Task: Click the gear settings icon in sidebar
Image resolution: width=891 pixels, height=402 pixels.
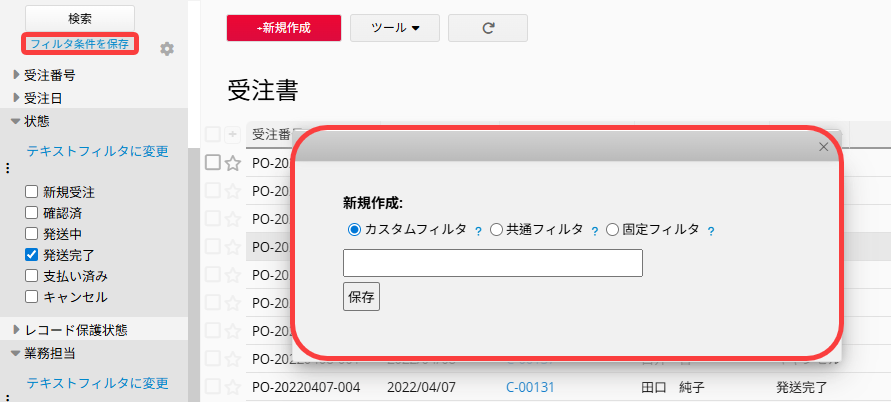Action: pyautogui.click(x=167, y=49)
